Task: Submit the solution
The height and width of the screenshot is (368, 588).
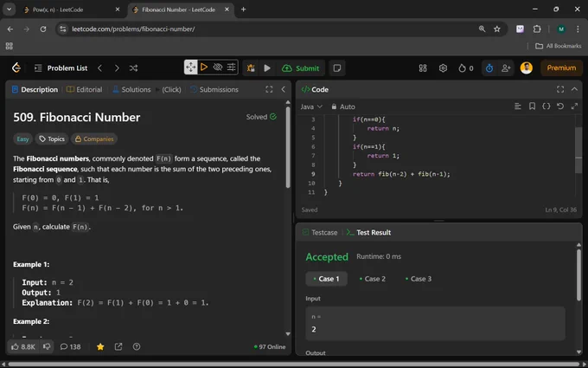Action: [x=301, y=68]
